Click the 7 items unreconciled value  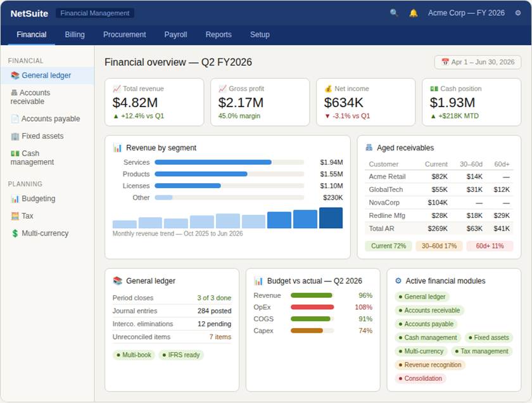click(220, 337)
